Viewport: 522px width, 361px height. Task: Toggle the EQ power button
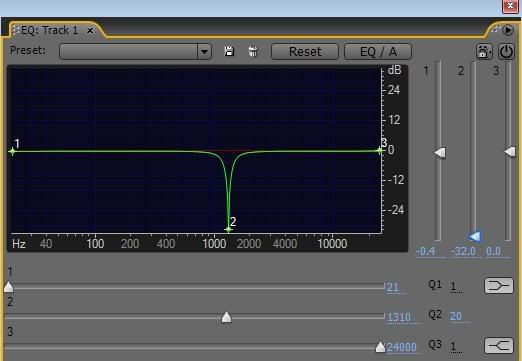506,52
